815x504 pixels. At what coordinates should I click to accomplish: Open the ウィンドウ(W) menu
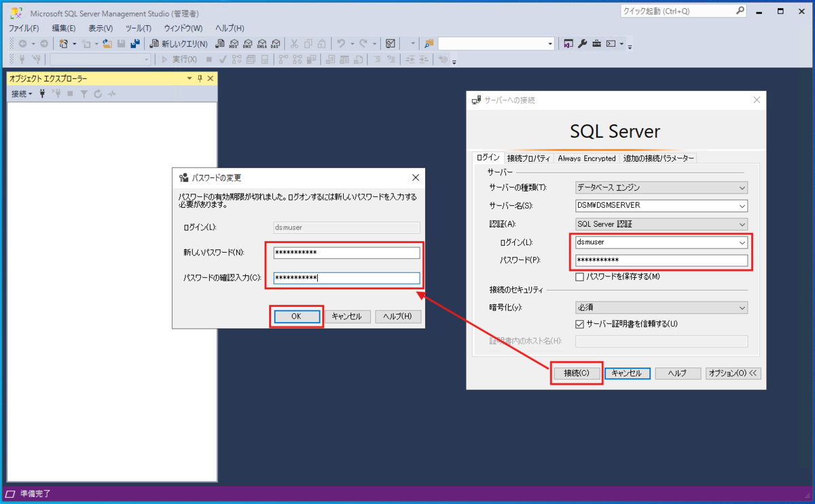click(183, 28)
